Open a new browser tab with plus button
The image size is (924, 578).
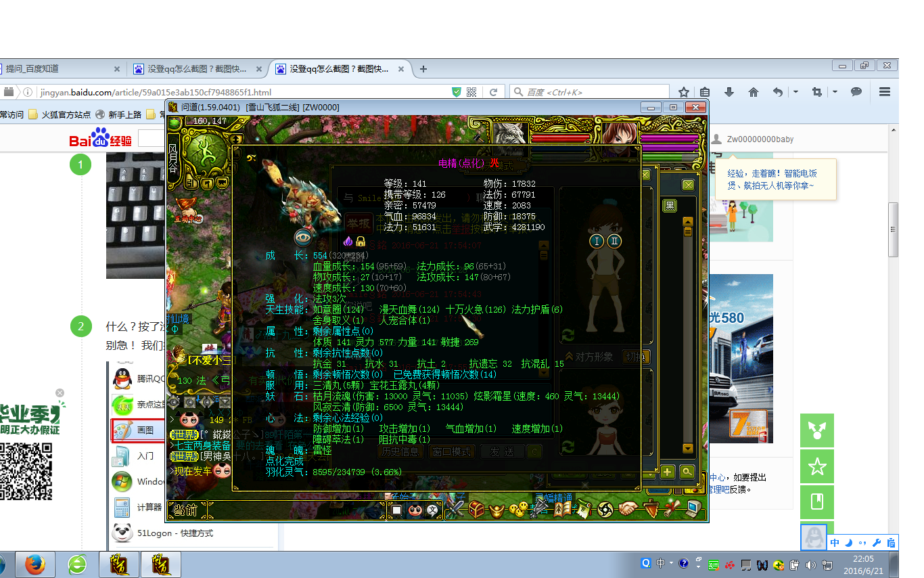[423, 69]
